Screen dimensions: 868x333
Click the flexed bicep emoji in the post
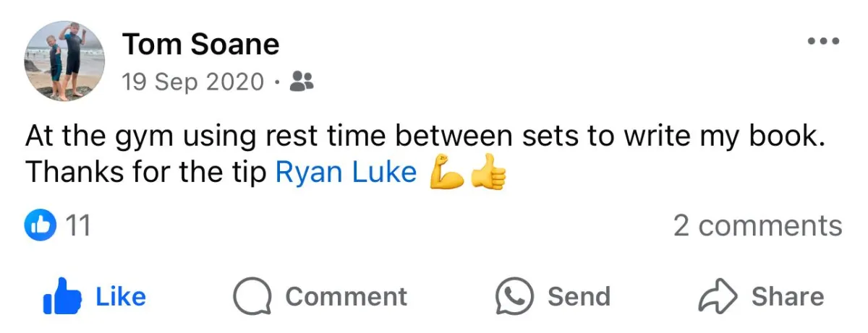tap(446, 173)
